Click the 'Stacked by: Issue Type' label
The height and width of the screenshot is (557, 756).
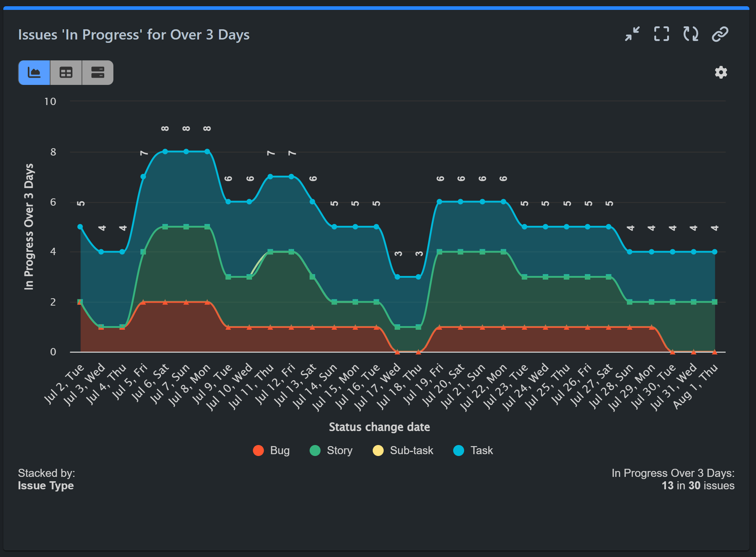coord(46,479)
